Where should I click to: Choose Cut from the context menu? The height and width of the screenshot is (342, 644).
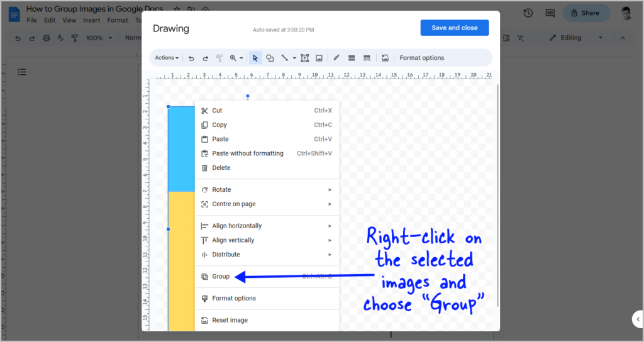pos(267,111)
